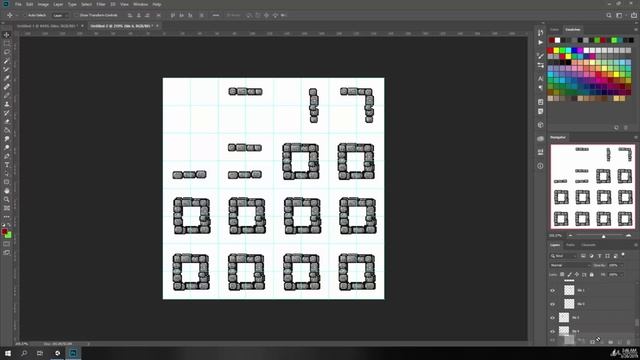Pick the background green color swatch
This screenshot has width=640, height=360.
click(9, 236)
